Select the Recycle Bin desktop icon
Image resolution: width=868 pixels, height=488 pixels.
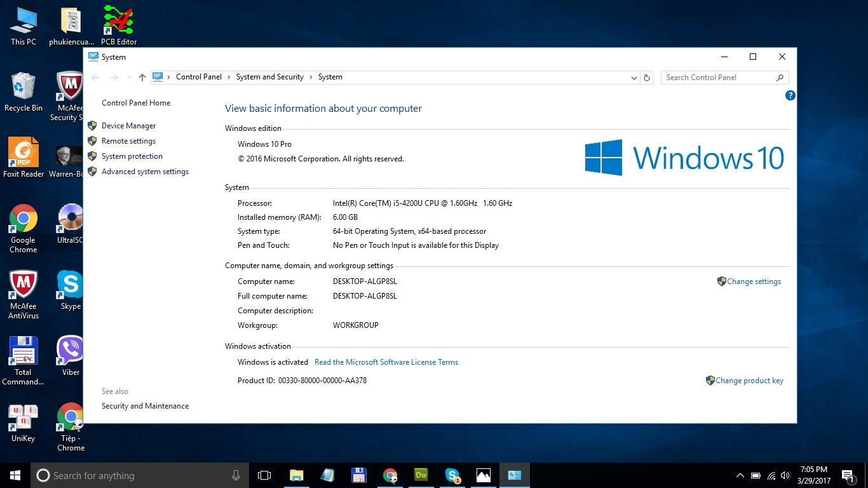24,93
